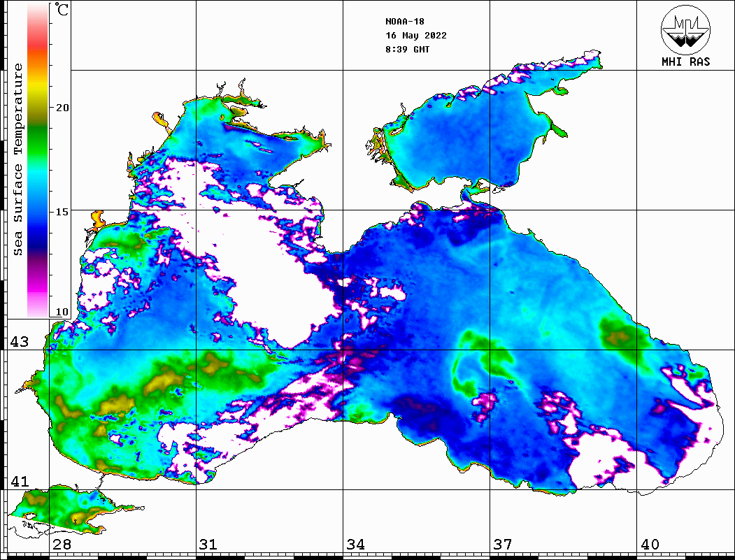Screen dimensions: 735x560
Task: Click the '15' mark on temperature scale
Action: coord(62,212)
